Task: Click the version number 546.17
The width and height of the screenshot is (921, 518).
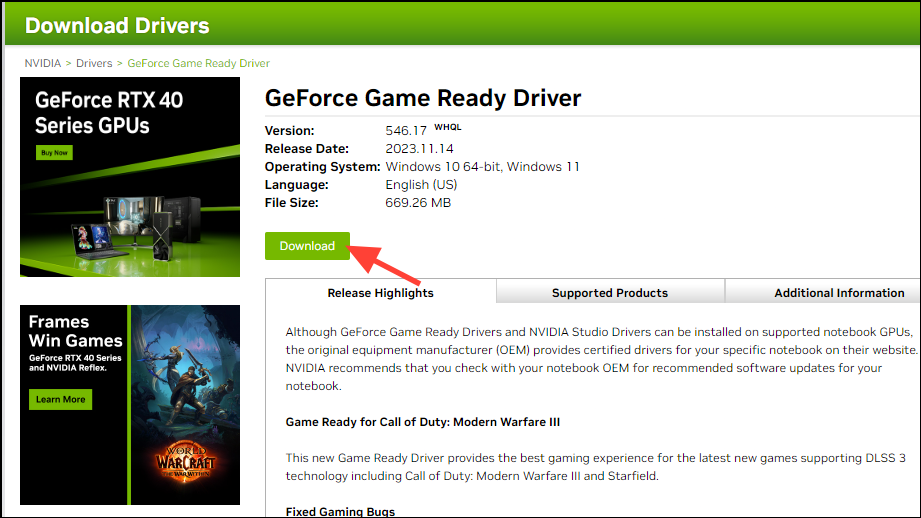Action: [406, 131]
